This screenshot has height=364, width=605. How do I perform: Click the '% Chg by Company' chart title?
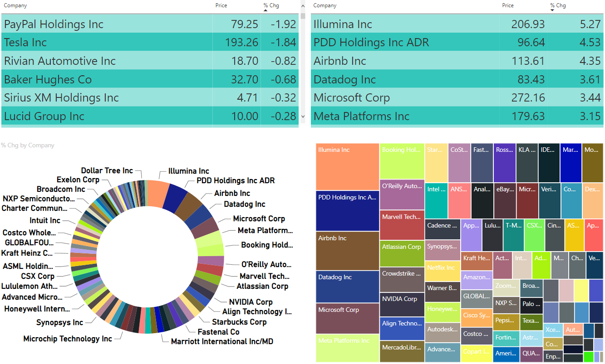(x=28, y=146)
